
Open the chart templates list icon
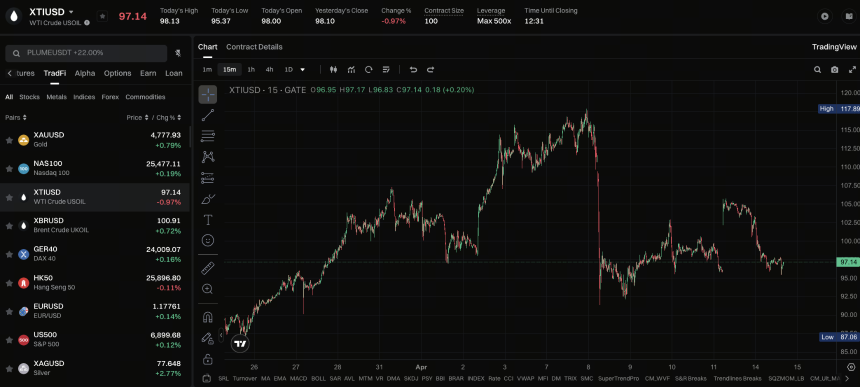pyautogui.click(x=386, y=70)
